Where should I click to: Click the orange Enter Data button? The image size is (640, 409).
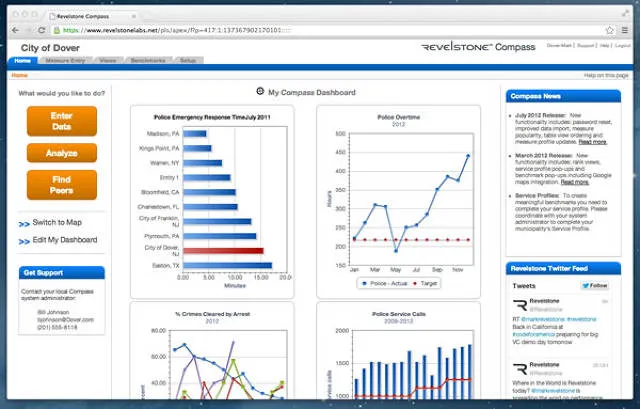point(62,121)
